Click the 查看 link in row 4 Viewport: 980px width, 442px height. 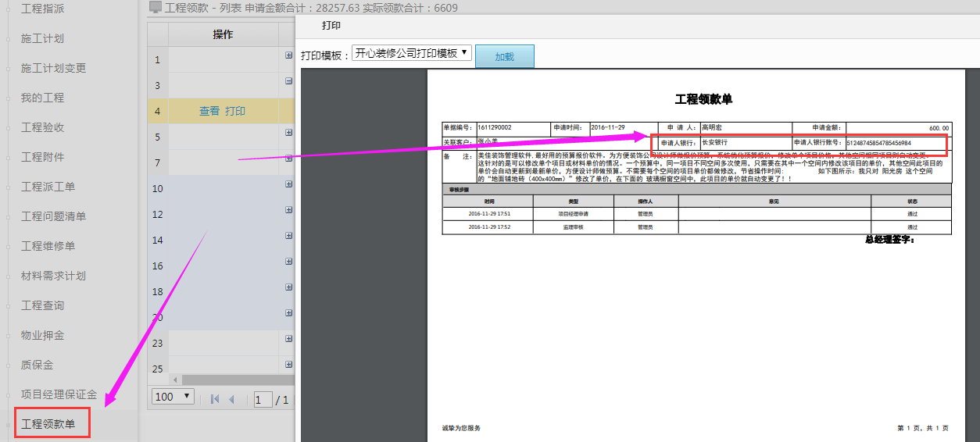(209, 111)
